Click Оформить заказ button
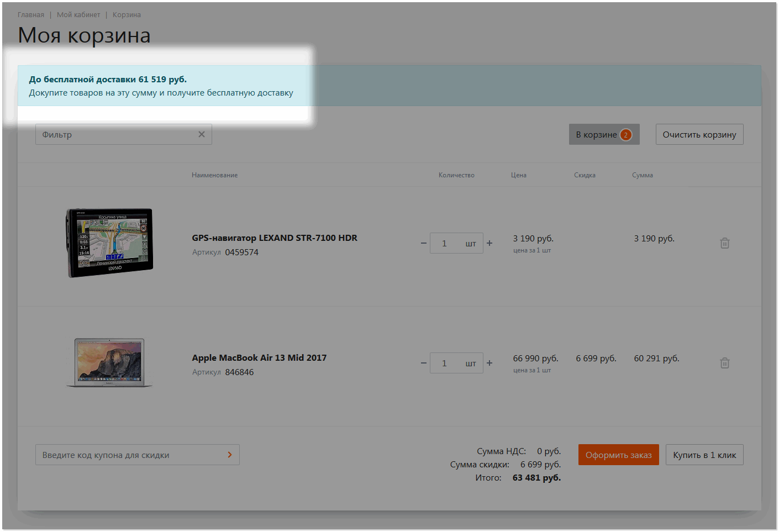The image size is (779, 532). [619, 455]
